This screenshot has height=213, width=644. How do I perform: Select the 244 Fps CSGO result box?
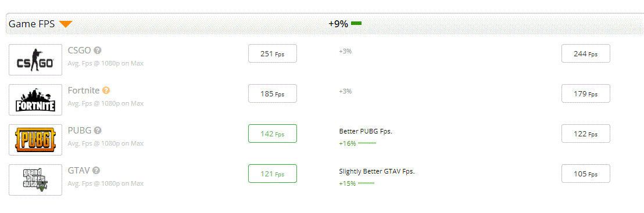pos(586,53)
